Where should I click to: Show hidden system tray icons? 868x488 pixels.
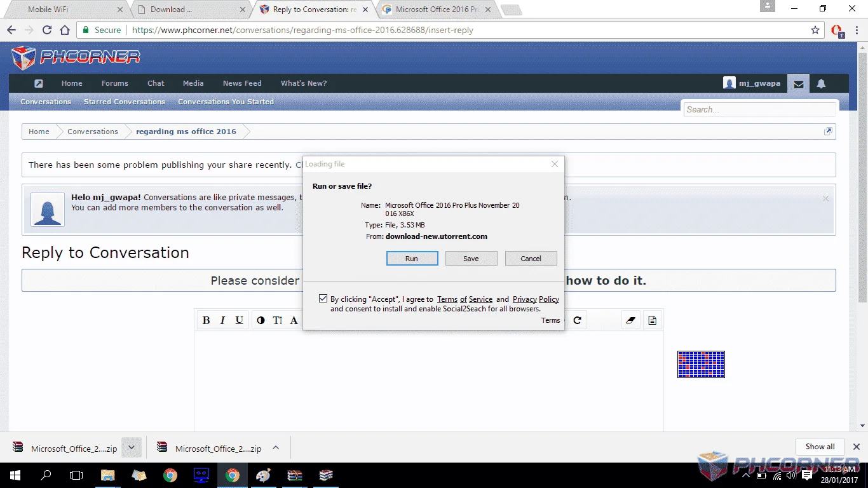coord(745,475)
